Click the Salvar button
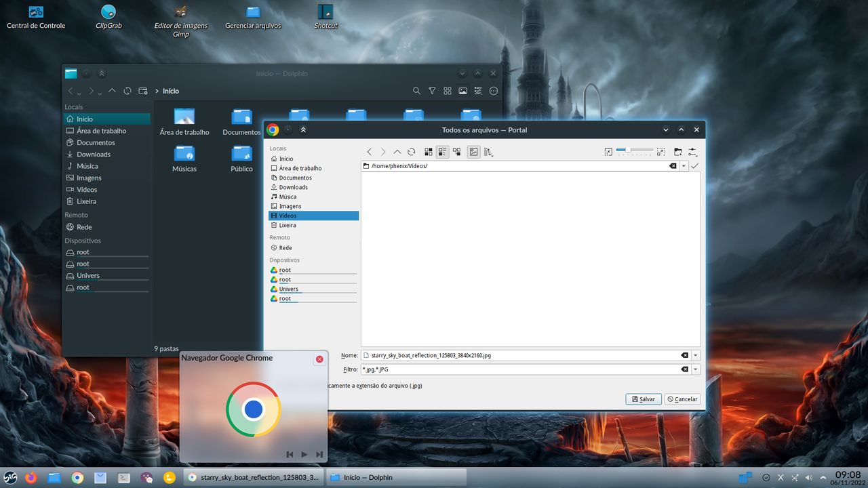868x488 pixels. pos(643,399)
